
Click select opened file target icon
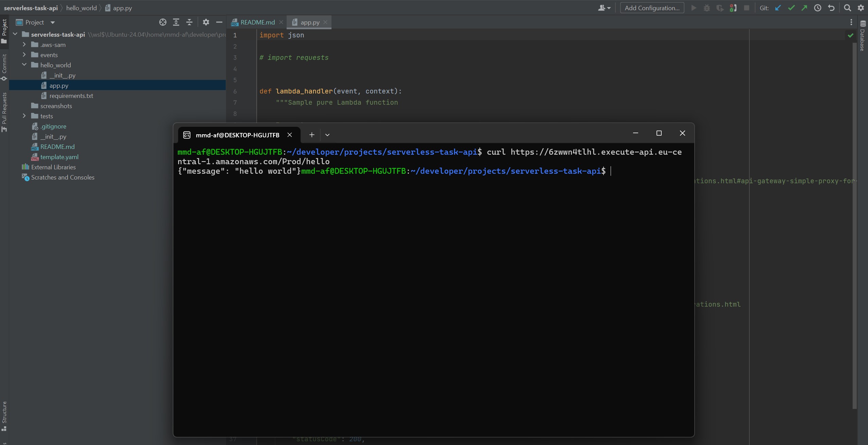163,22
